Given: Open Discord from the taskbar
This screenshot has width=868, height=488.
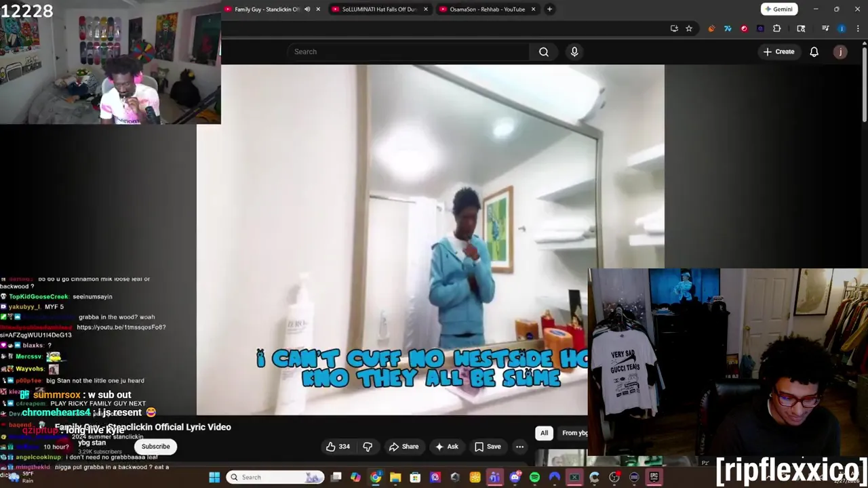Looking at the screenshot, I should 515,477.
